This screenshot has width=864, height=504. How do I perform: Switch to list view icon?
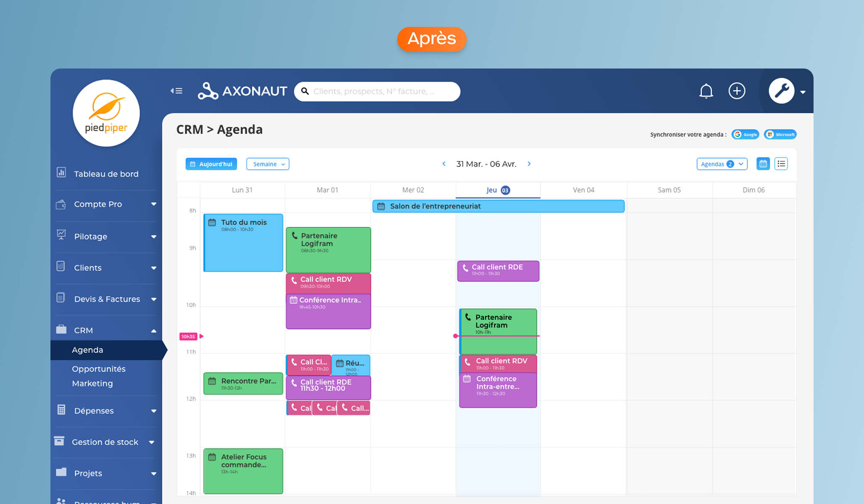click(x=781, y=164)
